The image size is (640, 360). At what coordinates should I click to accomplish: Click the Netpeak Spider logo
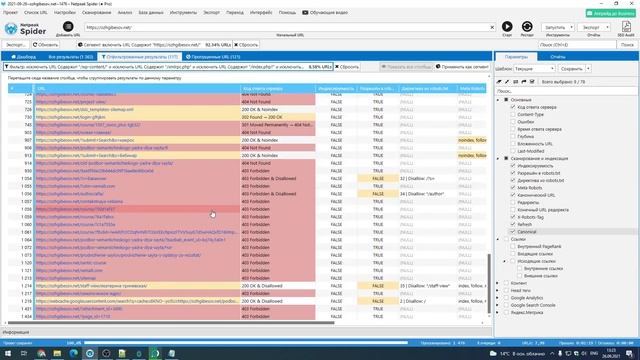tap(25, 29)
